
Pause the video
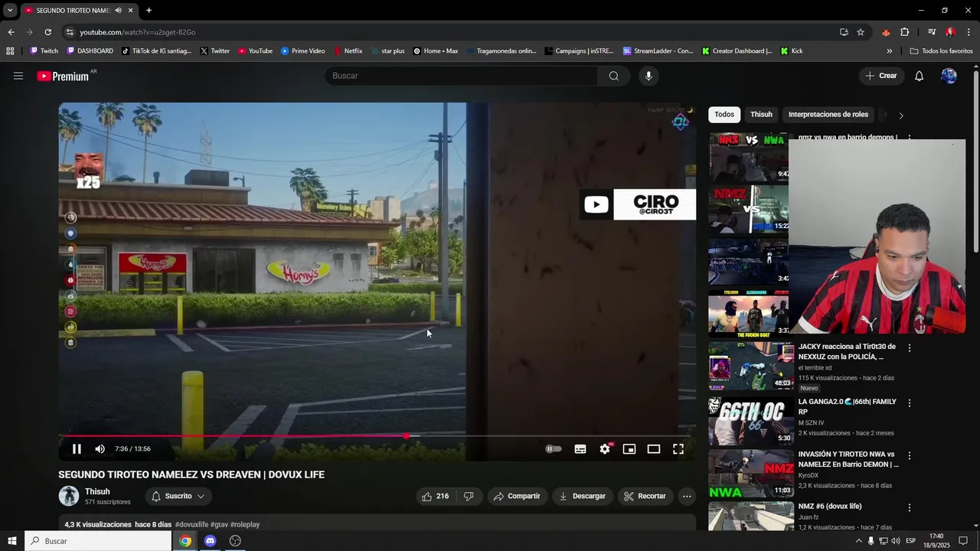(77, 449)
